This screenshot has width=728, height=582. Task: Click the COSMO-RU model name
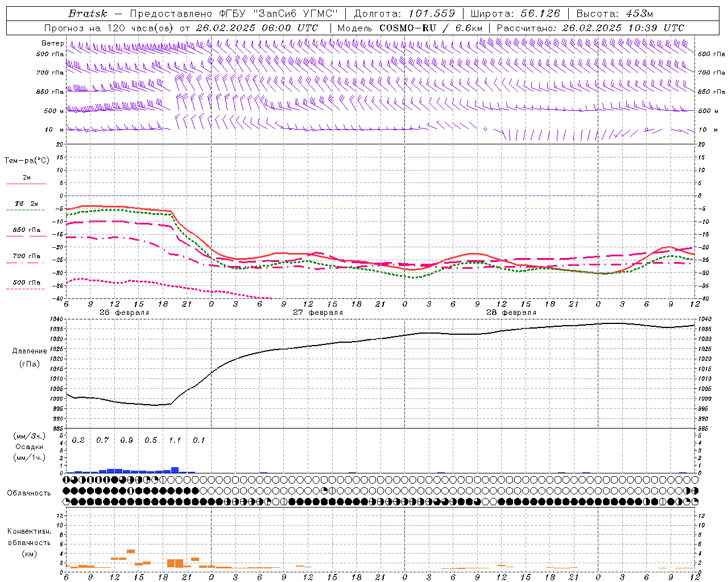pyautogui.click(x=403, y=28)
